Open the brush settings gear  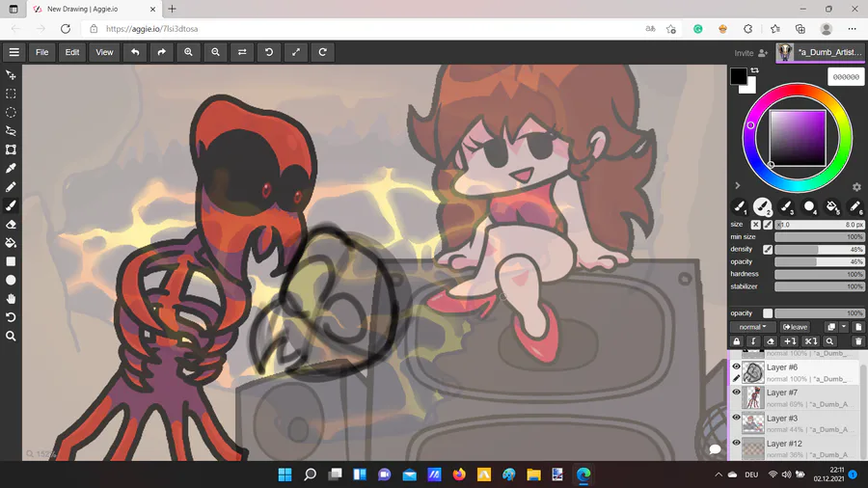click(x=856, y=187)
